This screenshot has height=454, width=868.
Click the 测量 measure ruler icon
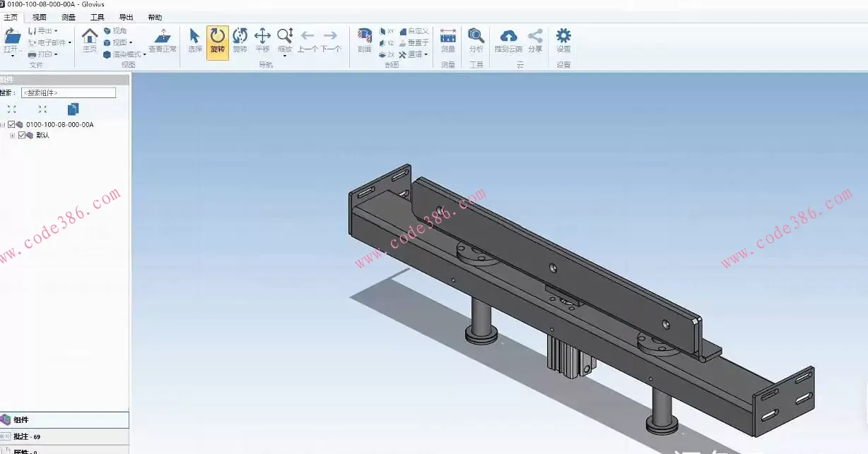[448, 41]
